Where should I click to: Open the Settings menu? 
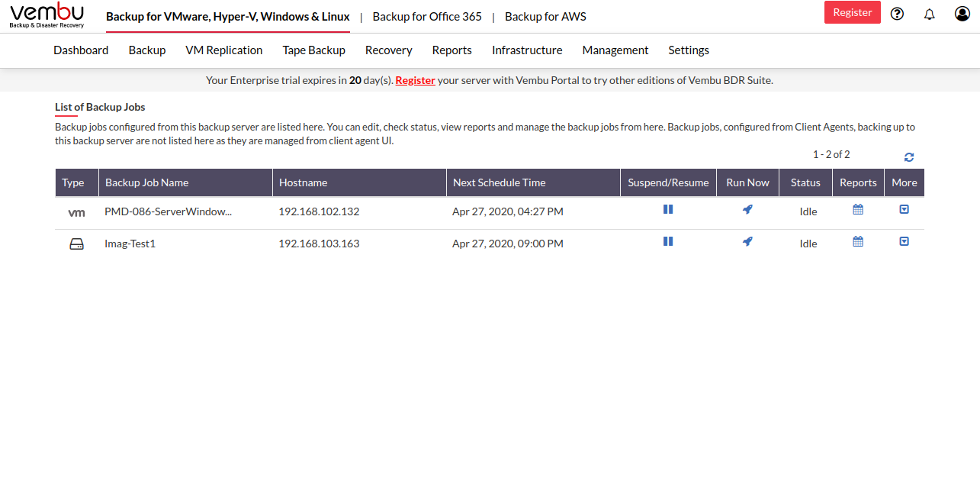tap(689, 50)
